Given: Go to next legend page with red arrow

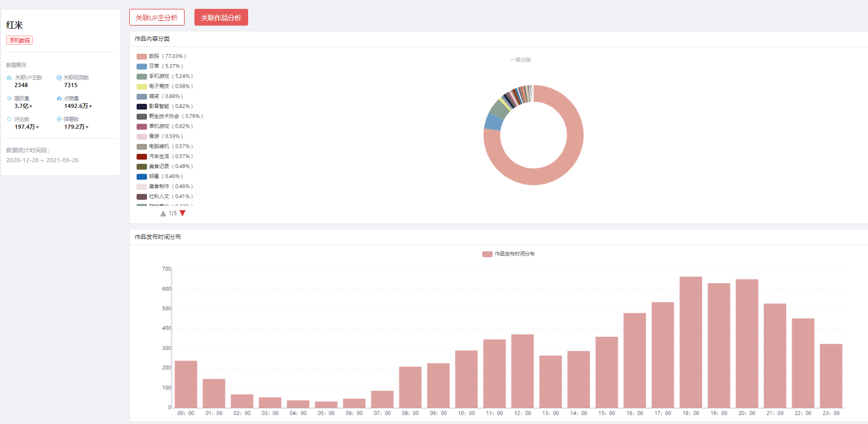Looking at the screenshot, I should point(182,213).
